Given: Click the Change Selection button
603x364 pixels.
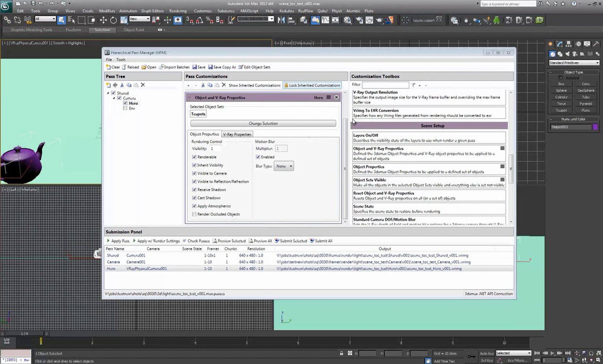Looking at the screenshot, I should point(263,123).
